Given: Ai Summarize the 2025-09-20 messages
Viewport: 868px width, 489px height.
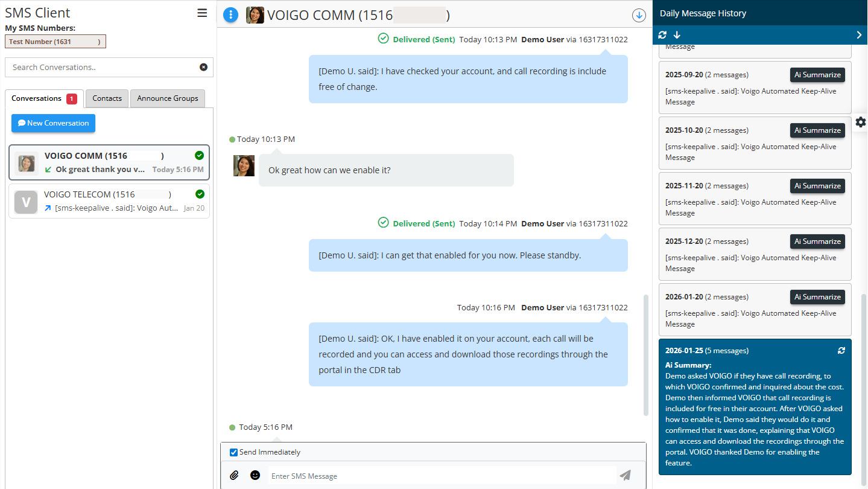Looking at the screenshot, I should tap(817, 75).
